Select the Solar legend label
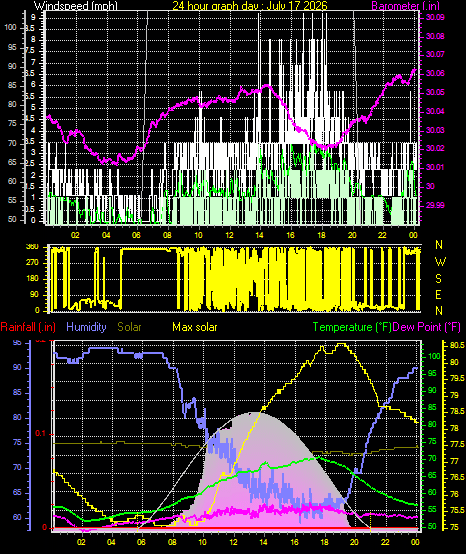The width and height of the screenshot is (466, 554). coord(129,327)
